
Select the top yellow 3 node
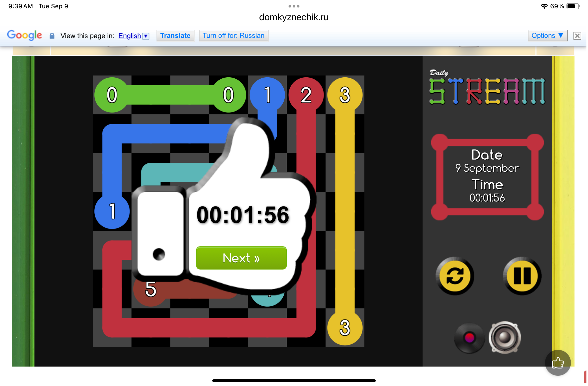(345, 95)
